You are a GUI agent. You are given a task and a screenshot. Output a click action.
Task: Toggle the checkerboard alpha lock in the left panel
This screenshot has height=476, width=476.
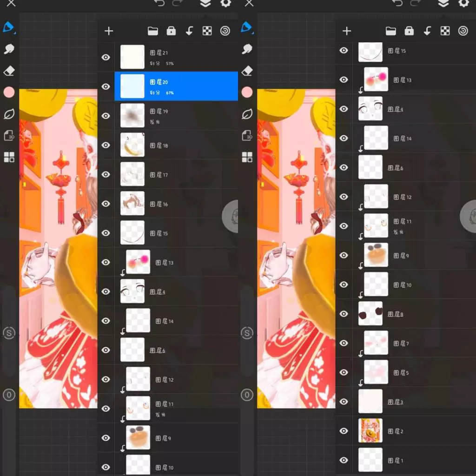[x=207, y=31]
